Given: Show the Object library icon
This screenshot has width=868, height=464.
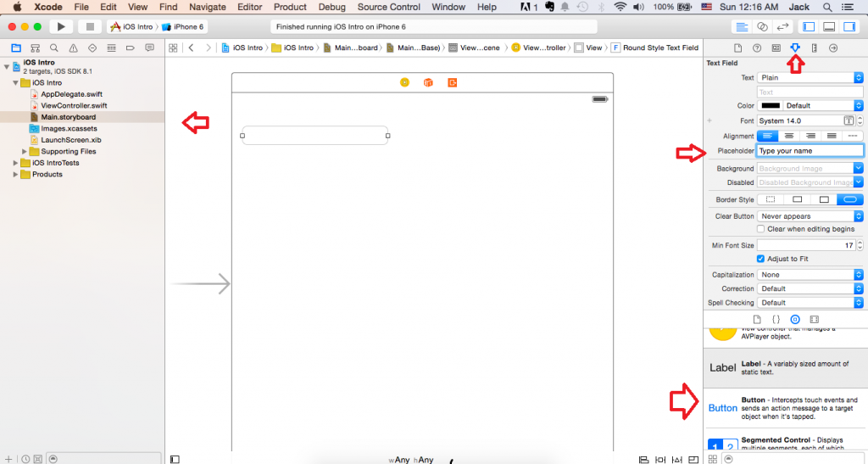Looking at the screenshot, I should (x=794, y=318).
